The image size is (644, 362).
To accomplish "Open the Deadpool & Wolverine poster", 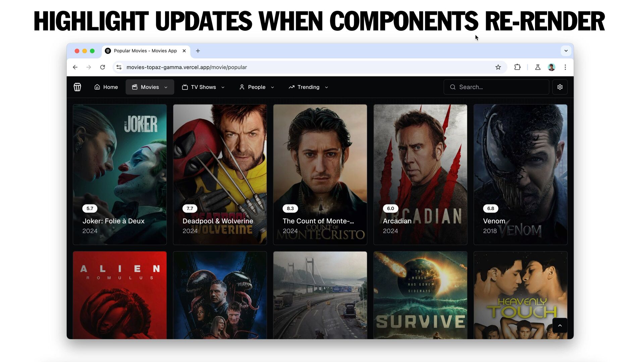I will (220, 174).
